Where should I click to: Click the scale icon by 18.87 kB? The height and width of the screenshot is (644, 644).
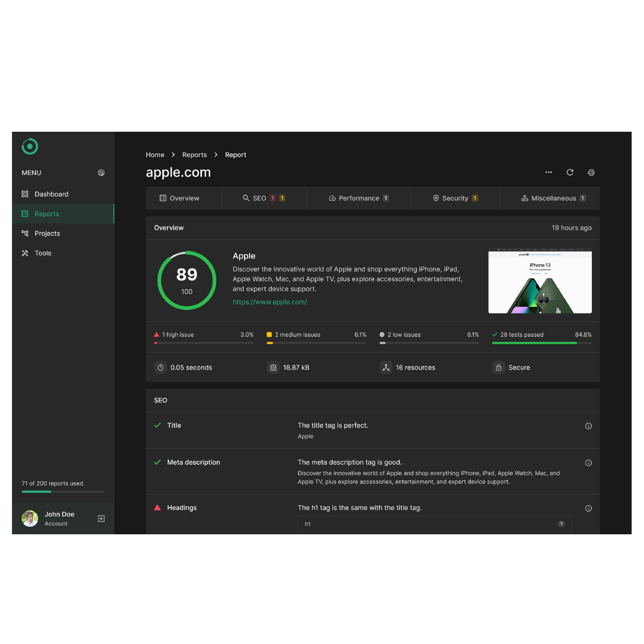click(x=273, y=367)
